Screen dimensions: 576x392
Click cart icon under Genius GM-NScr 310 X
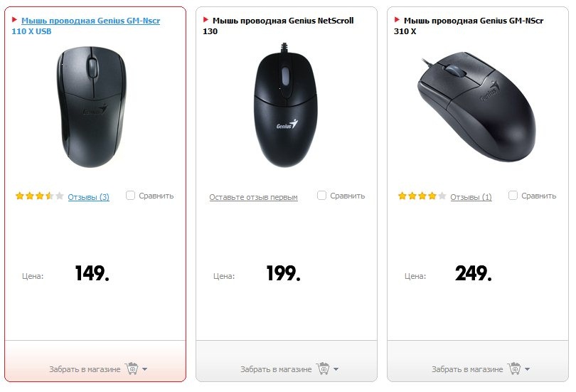514,369
